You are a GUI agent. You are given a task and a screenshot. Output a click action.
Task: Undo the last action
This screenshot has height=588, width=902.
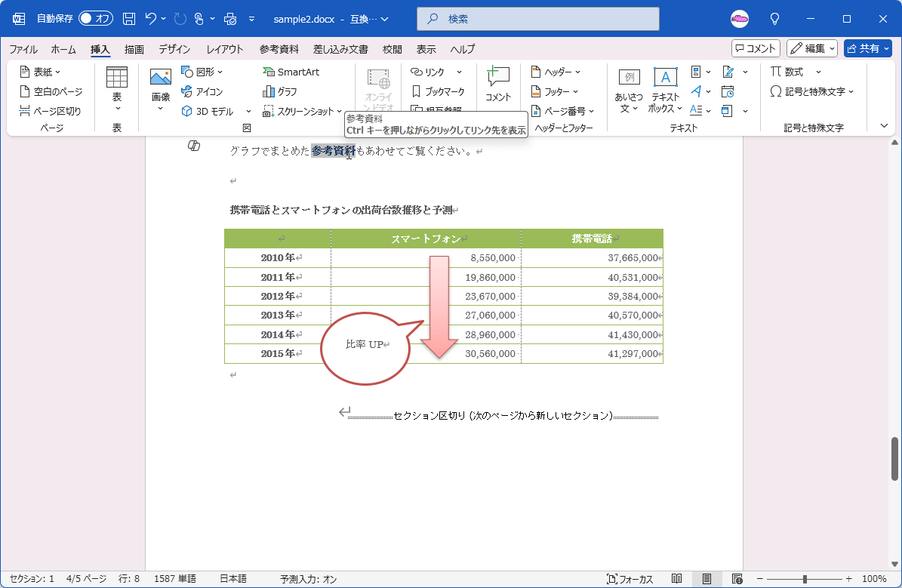151,19
